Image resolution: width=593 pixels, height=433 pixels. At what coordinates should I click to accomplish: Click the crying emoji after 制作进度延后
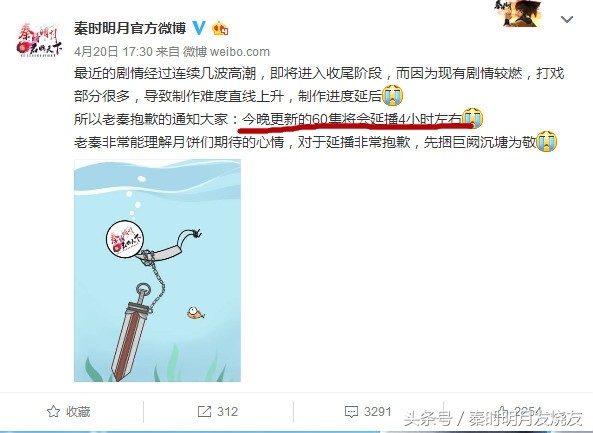393,95
